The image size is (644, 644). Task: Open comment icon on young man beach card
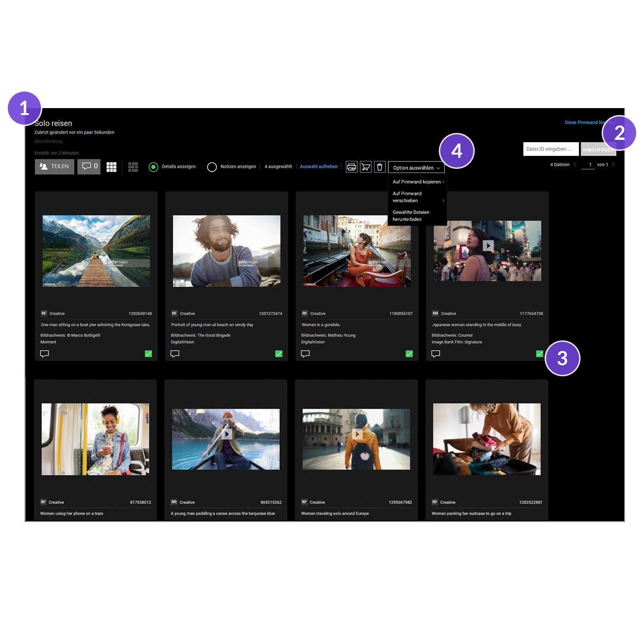coord(175,354)
